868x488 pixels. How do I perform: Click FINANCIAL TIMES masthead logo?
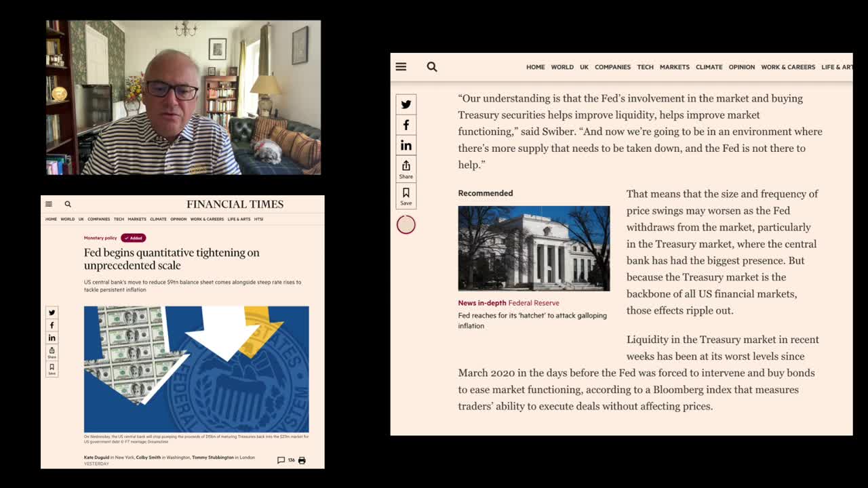pos(235,204)
